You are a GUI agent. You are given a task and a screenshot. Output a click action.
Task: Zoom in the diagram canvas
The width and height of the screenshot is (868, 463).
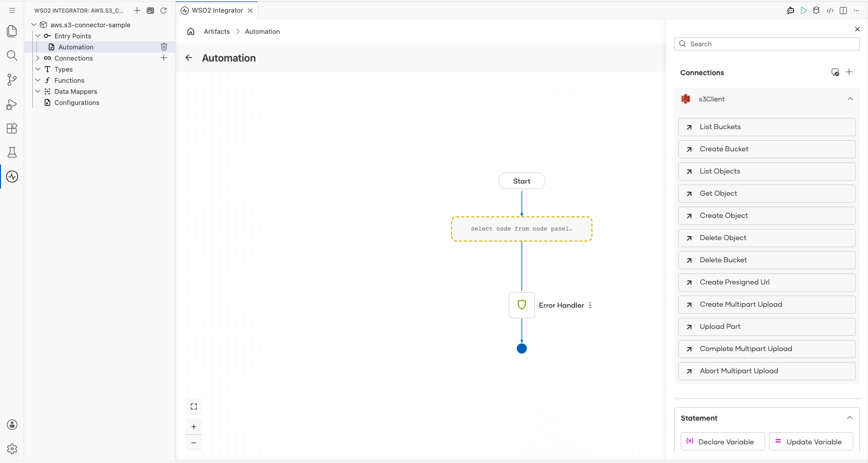(194, 427)
